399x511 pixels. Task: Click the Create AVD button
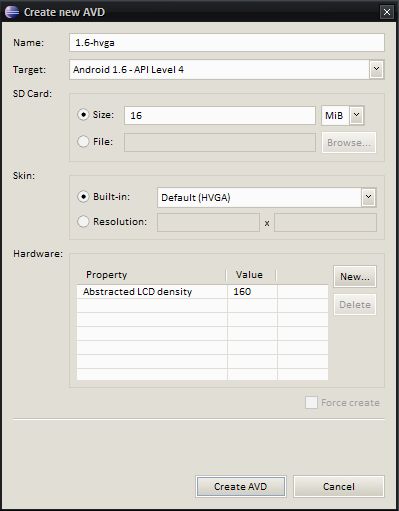240,487
